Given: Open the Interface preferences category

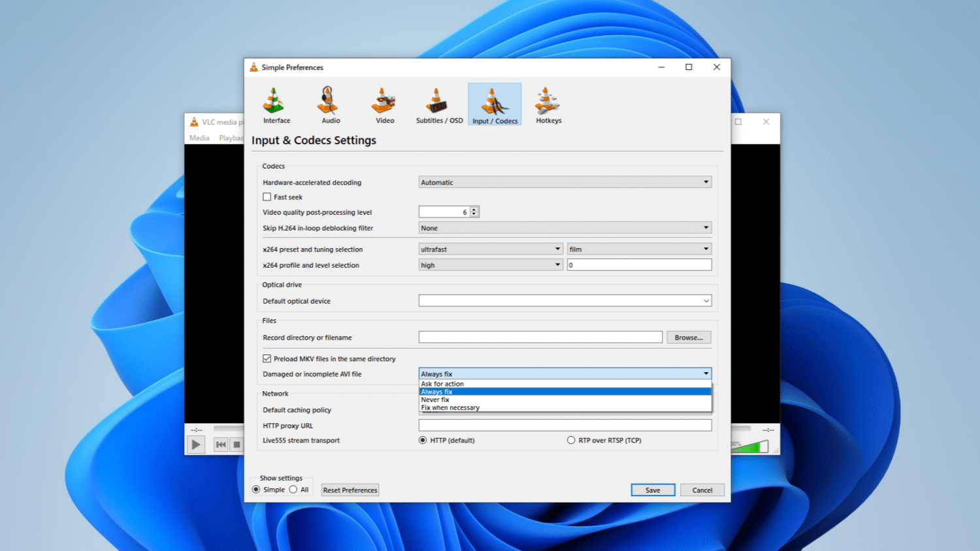Looking at the screenshot, I should pyautogui.click(x=276, y=104).
